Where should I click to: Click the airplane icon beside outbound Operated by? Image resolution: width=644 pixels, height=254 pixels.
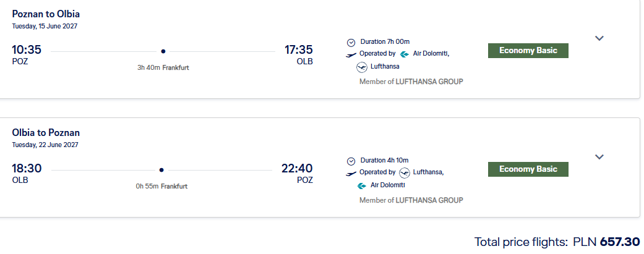(351, 55)
